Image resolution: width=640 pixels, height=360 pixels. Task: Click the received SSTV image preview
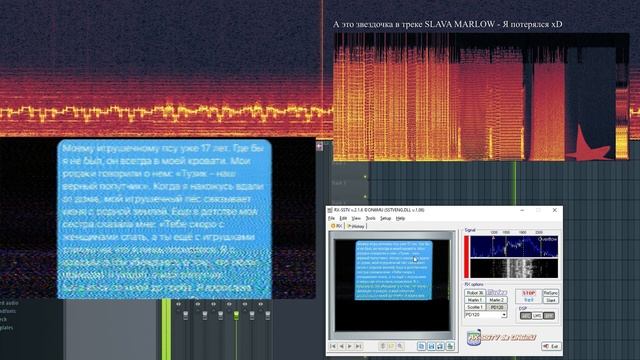pyautogui.click(x=392, y=285)
